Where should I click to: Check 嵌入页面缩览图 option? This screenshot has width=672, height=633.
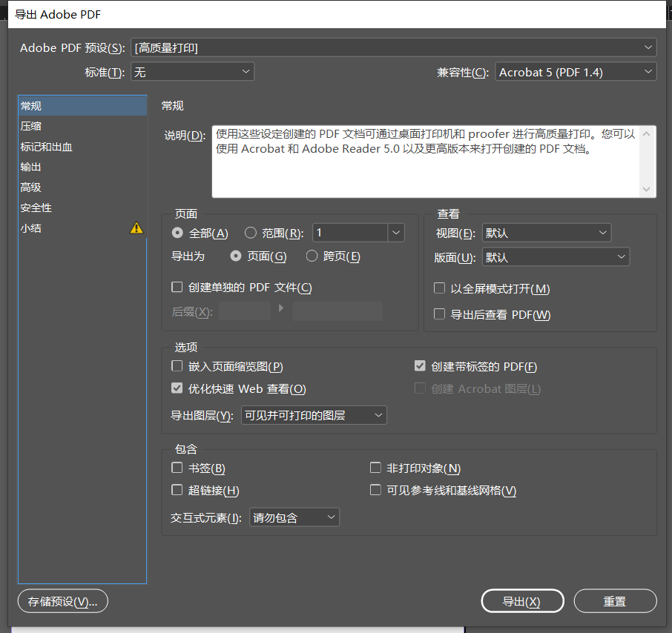click(177, 366)
